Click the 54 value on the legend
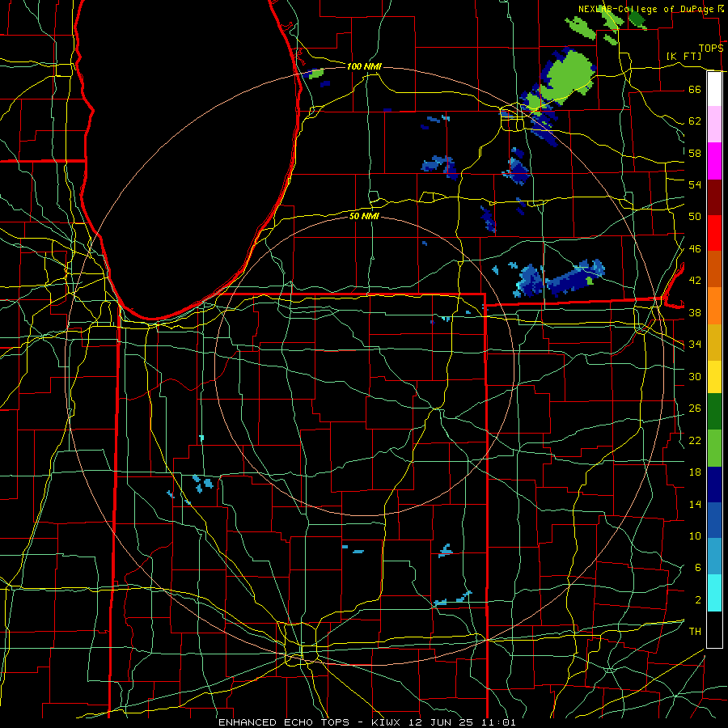Image resolution: width=728 pixels, height=728 pixels. pos(695,184)
